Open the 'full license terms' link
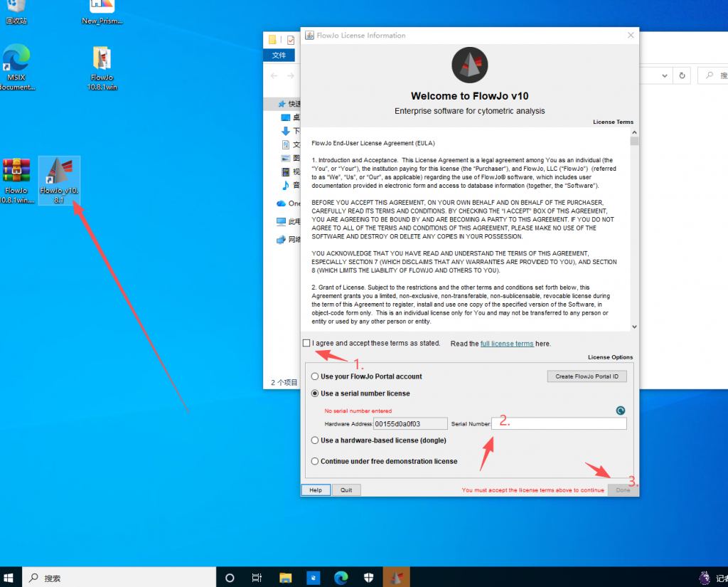Screen dimensions: 728x587 [x=506, y=344]
